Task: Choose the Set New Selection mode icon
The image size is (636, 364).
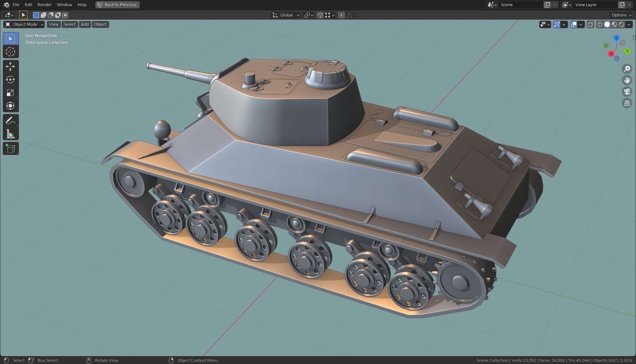Action: (x=36, y=15)
